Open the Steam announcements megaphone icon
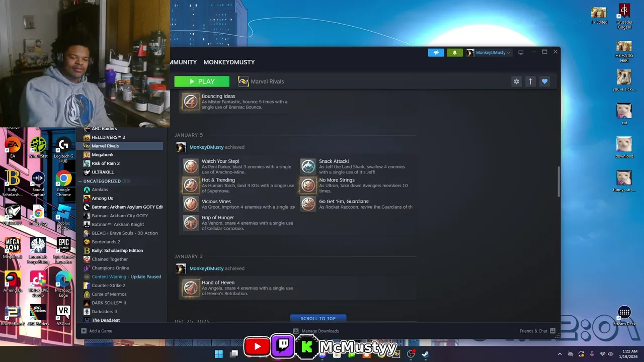 tap(436, 52)
